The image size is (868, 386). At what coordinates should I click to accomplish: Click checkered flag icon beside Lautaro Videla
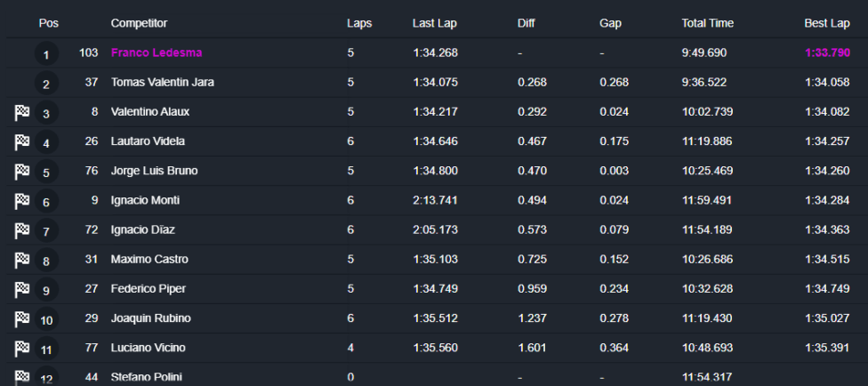tap(21, 141)
